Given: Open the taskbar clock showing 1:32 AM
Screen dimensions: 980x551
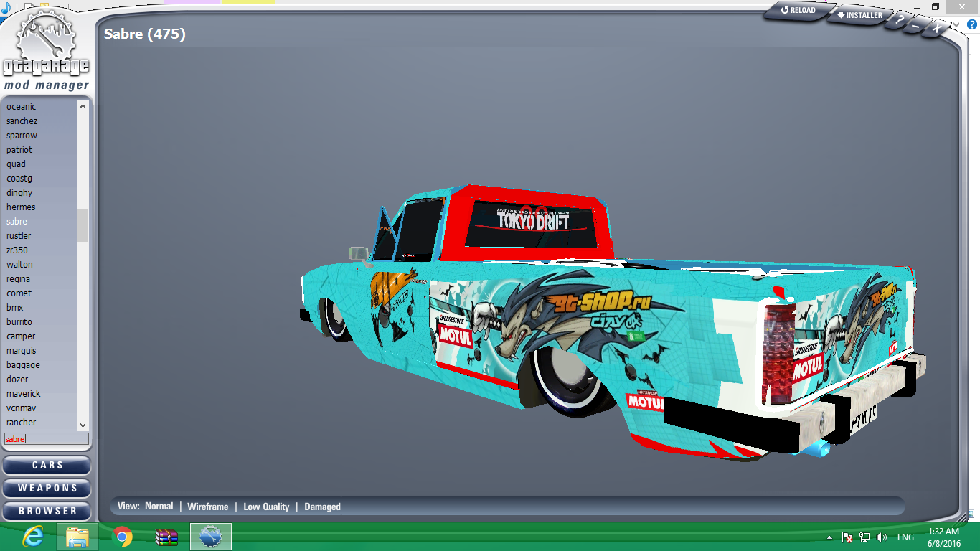Looking at the screenshot, I should (943, 537).
